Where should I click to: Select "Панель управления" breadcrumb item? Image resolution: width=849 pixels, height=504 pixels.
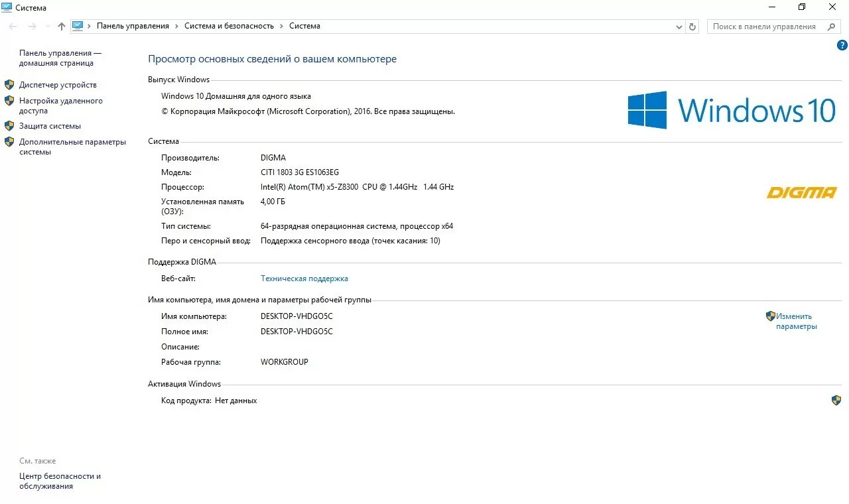pos(133,27)
